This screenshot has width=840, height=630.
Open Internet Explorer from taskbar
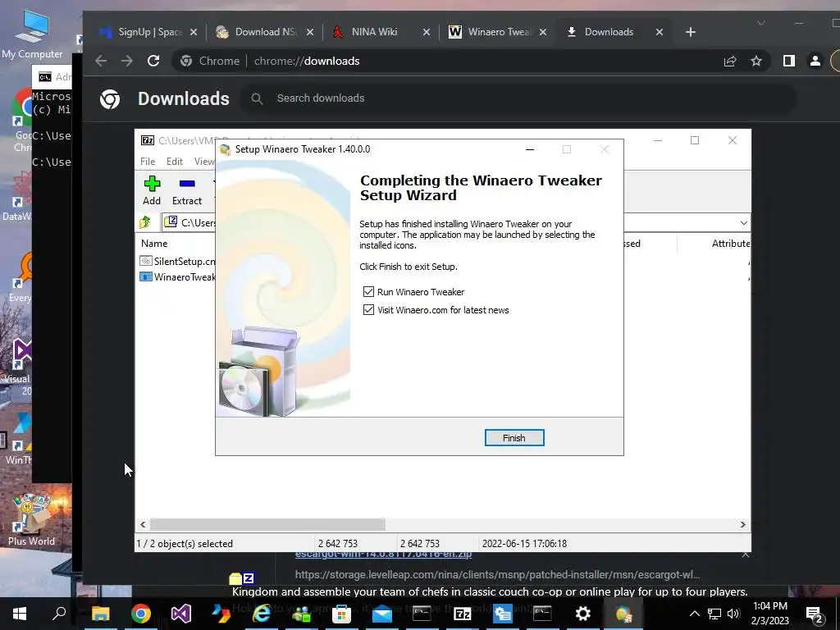(261, 614)
